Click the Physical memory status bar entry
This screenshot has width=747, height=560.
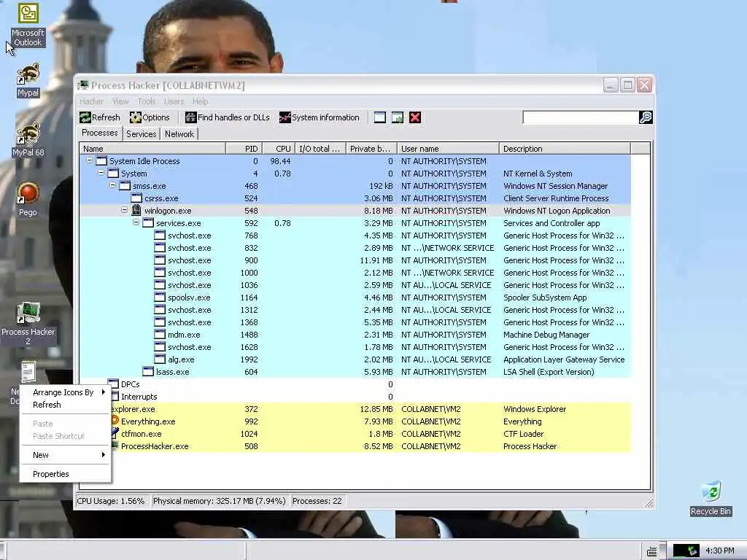[x=219, y=501]
